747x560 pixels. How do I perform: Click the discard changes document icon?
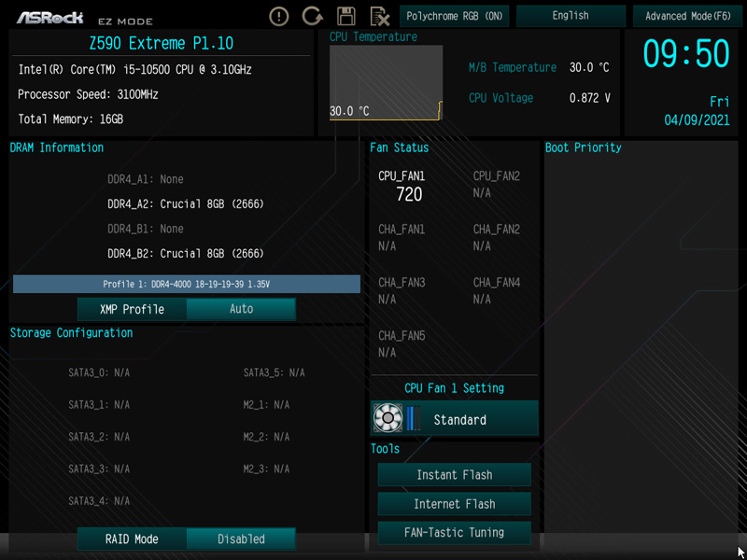click(380, 17)
